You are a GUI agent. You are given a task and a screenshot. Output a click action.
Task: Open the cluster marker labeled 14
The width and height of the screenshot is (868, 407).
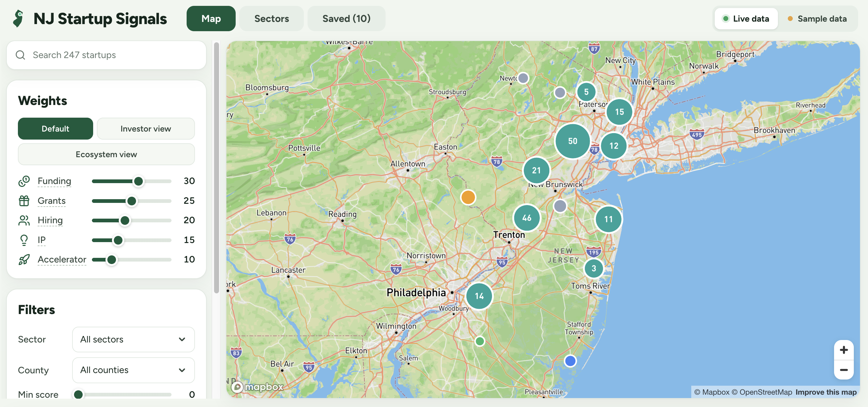coord(479,296)
